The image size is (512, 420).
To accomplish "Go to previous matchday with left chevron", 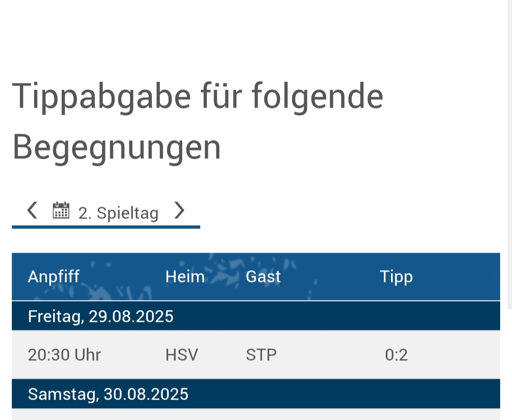I will click(x=32, y=210).
